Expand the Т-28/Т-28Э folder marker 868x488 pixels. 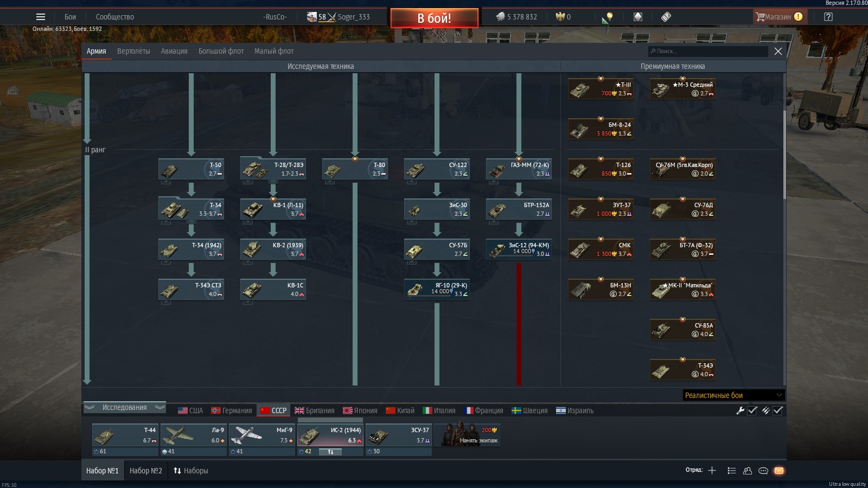coord(273,181)
